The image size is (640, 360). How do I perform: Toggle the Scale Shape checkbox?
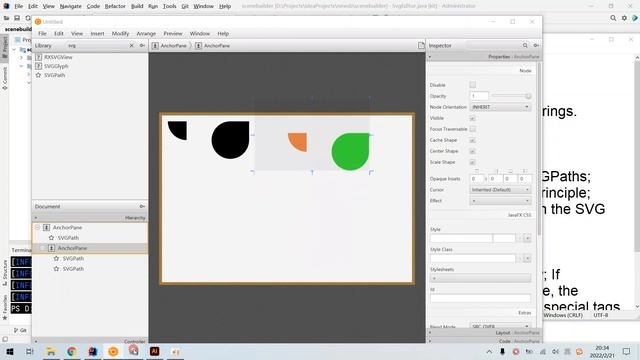pos(472,162)
